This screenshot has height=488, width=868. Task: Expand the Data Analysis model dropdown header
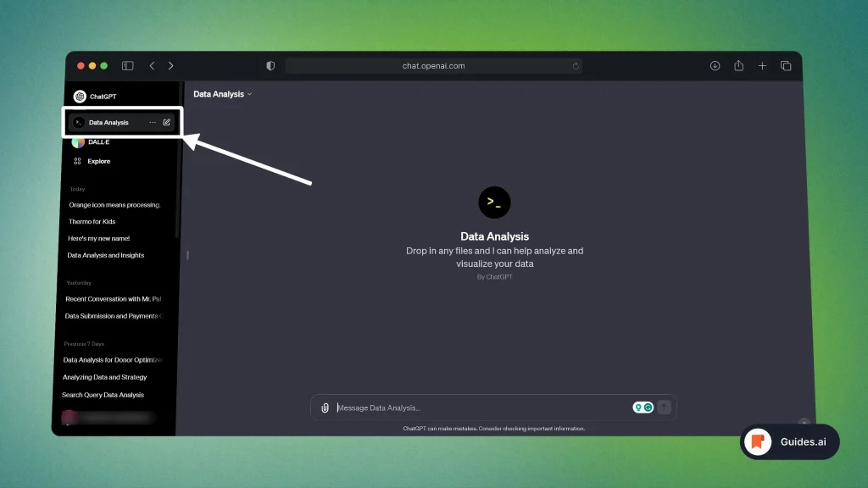[x=223, y=94]
